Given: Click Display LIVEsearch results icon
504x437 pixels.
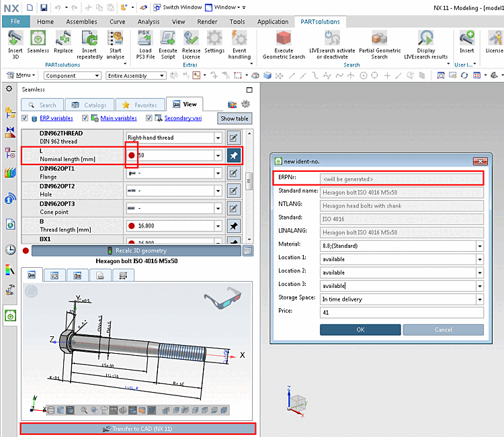Looking at the screenshot, I should click(x=425, y=39).
